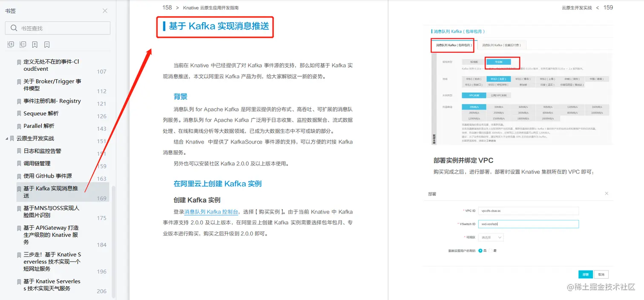
Task: Click the ribbon icon beside 日志和监控告警
Action: tap(19, 151)
